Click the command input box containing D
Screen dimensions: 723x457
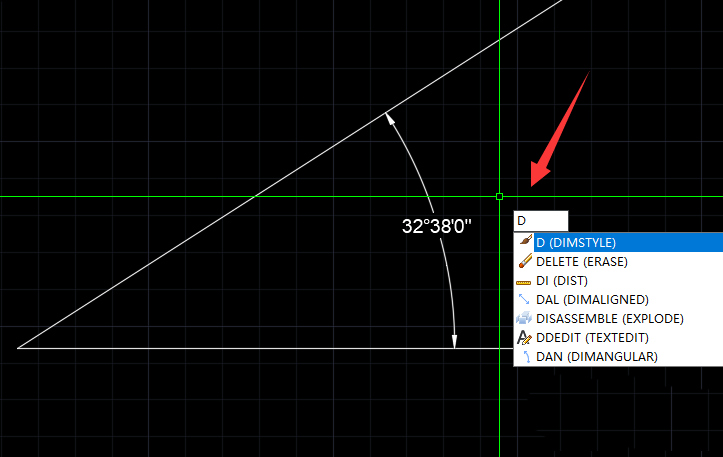540,220
